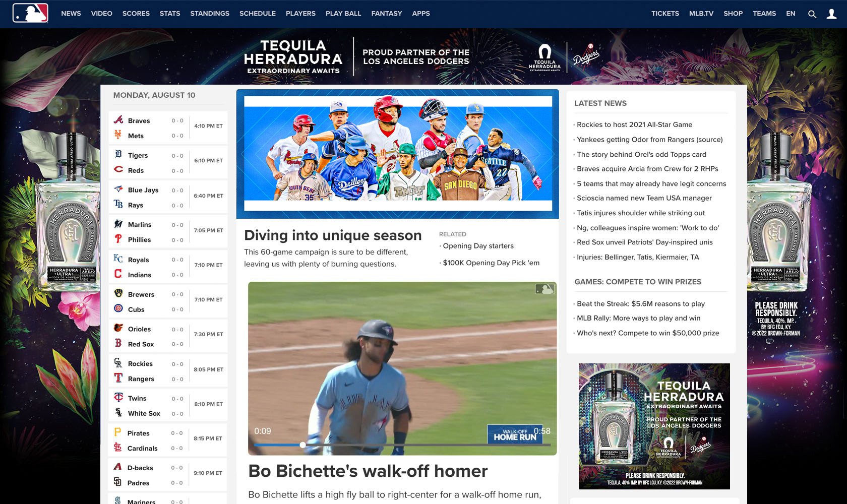847x504 pixels.
Task: Click the Braves team logo
Action: click(x=118, y=120)
